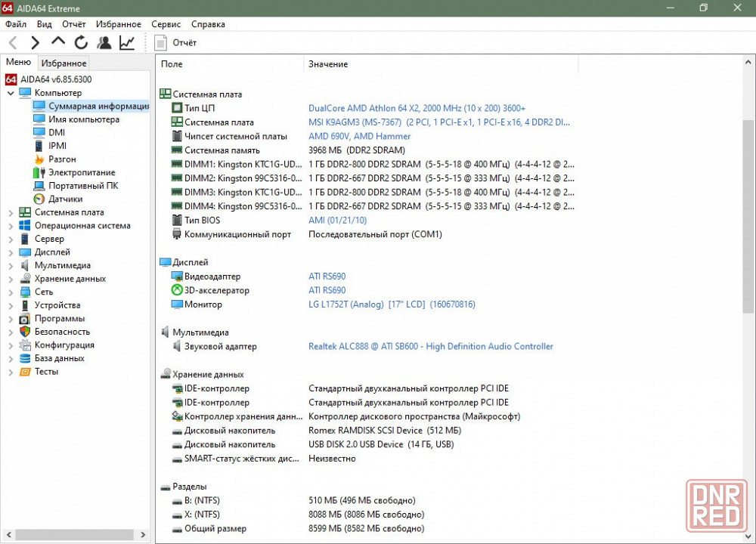
Task: Expand the Системная плата tree node
Action: [11, 212]
